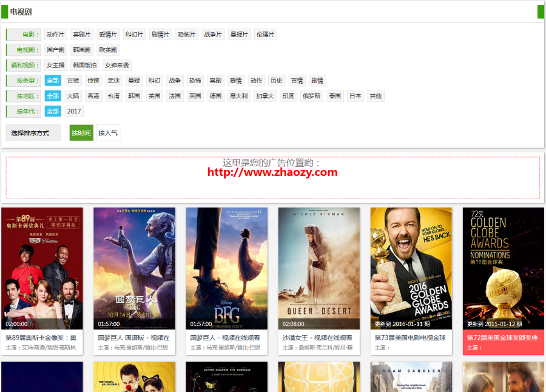Choose the 欧美剧 TV category
Image resolution: width=546 pixels, height=392 pixels.
click(108, 50)
